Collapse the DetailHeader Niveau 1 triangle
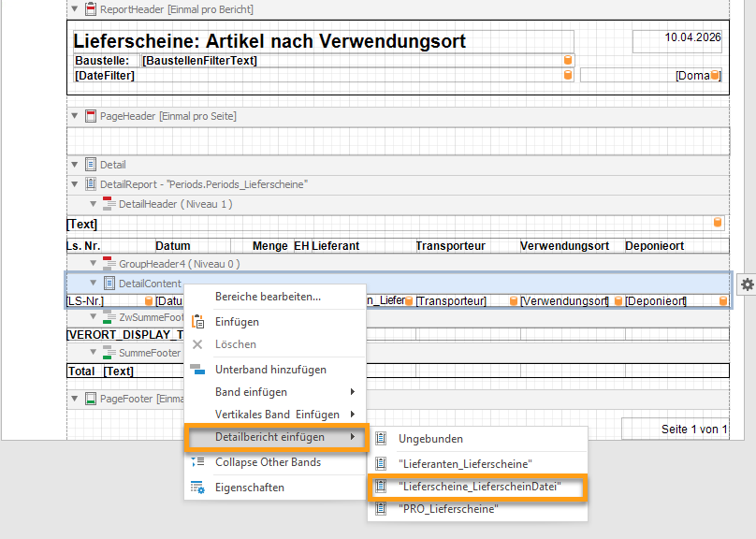Image resolution: width=756 pixels, height=539 pixels. coord(94,204)
